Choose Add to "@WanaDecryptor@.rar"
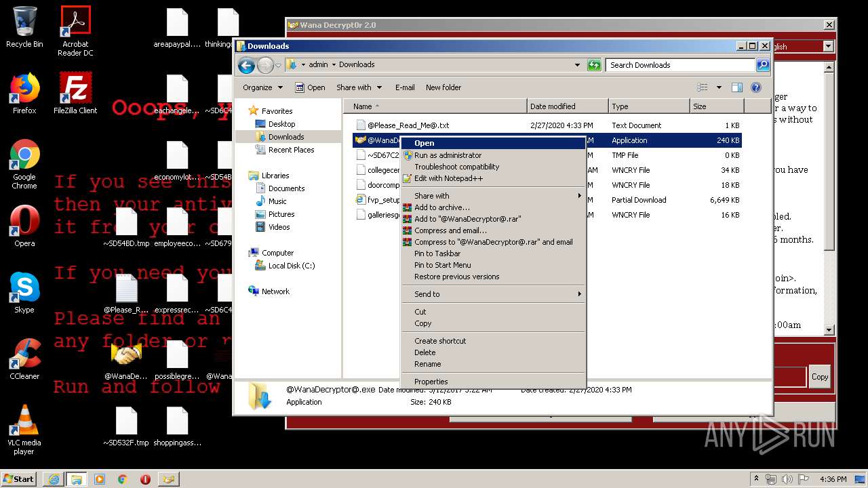Screen dimensions: 868x488 (x=493, y=219)
